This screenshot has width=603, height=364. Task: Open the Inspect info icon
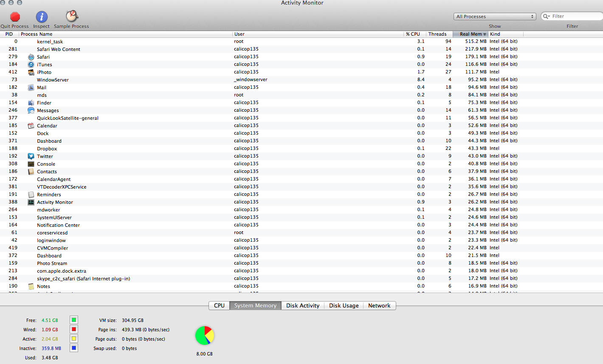pyautogui.click(x=42, y=17)
